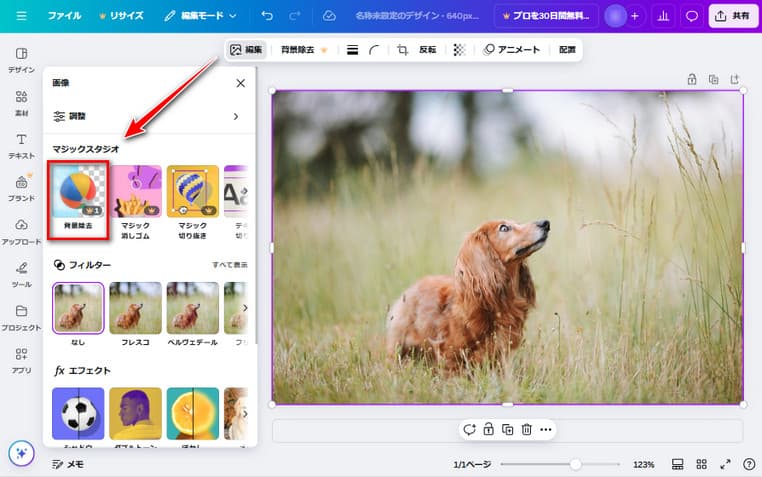
Task: Click the redo arrow
Action: point(294,16)
